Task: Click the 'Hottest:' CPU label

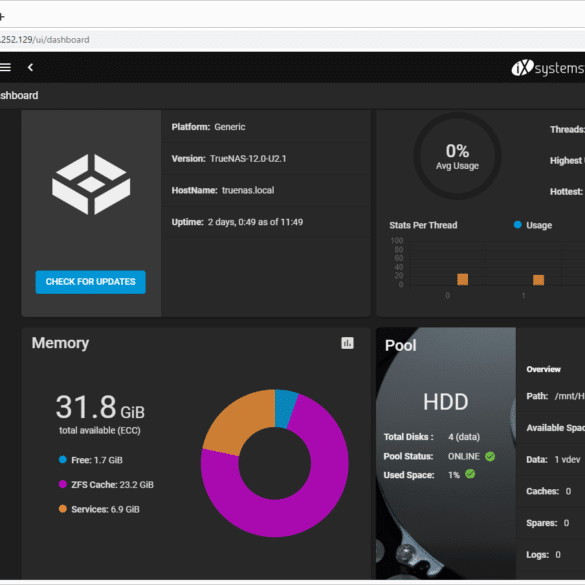Action: (566, 192)
